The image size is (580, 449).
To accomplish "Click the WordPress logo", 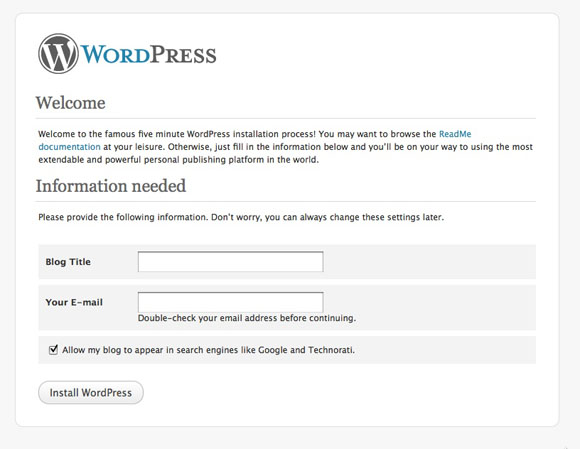I will pyautogui.click(x=127, y=54).
